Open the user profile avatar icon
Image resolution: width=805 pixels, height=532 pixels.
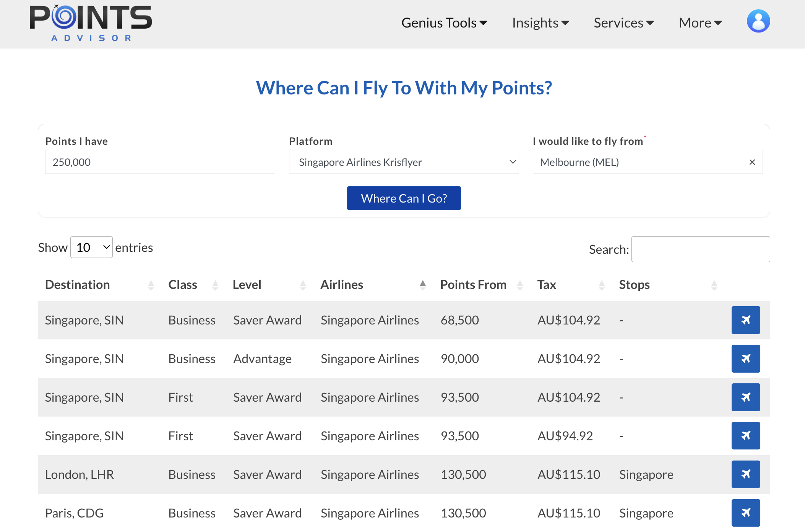758,21
